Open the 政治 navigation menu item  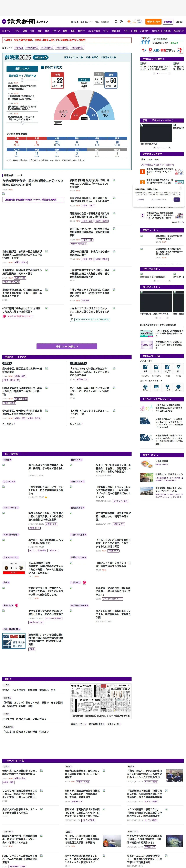(x=40, y=31)
